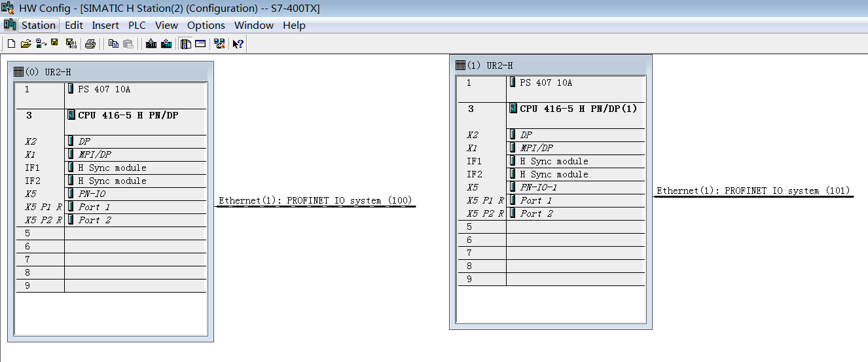Open the Insert menu
This screenshot has width=868, height=362.
105,26
